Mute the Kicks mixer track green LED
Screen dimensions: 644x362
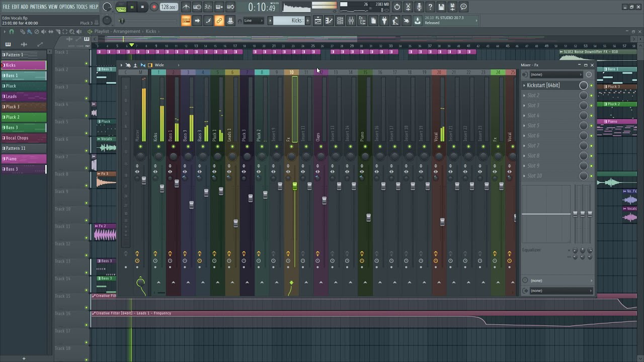point(158,147)
